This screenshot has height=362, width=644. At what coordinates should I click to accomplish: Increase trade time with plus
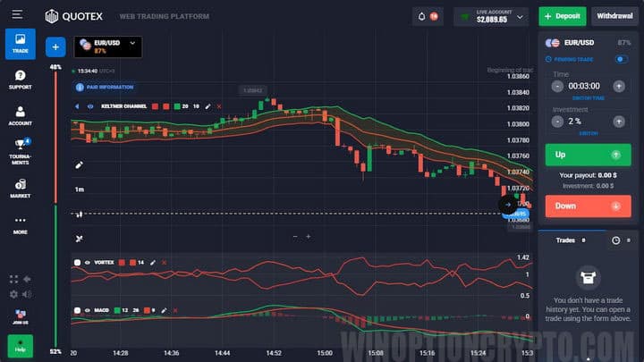[x=619, y=86]
